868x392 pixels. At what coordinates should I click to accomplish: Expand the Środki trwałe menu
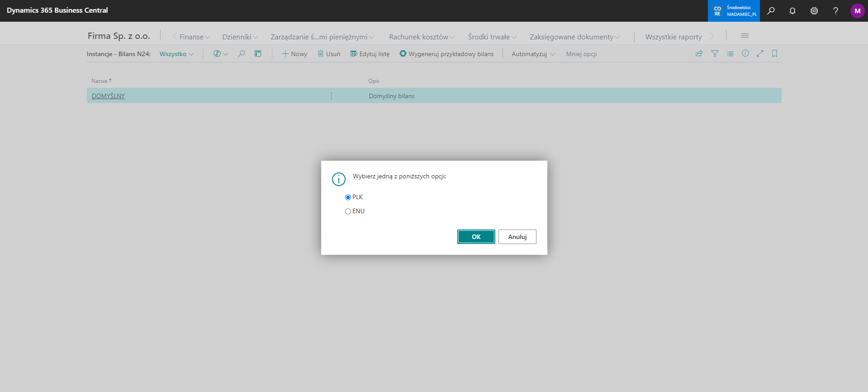[x=492, y=37]
